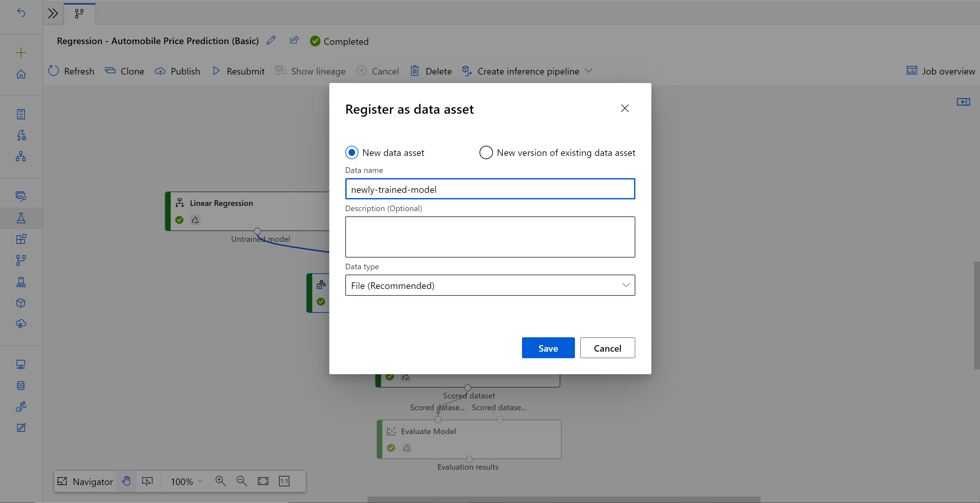The image size is (980, 503).
Task: Select the Clone pipeline option
Action: tap(123, 71)
